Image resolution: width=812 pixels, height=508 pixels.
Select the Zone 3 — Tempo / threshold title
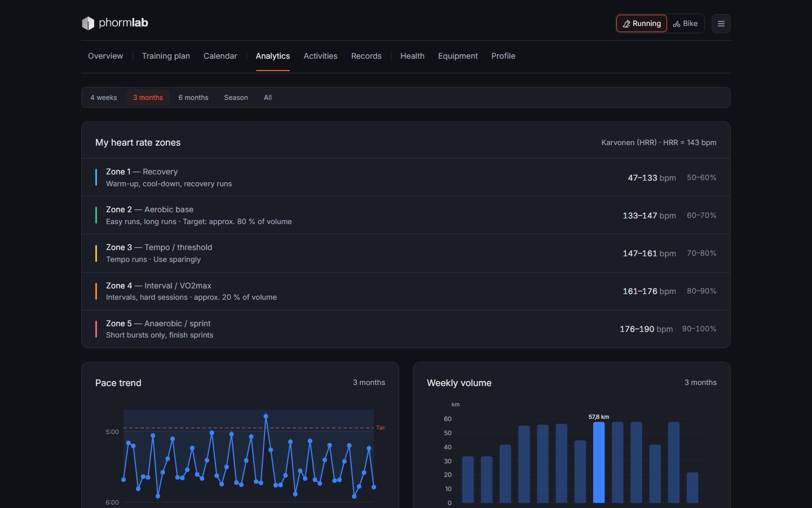coord(159,247)
